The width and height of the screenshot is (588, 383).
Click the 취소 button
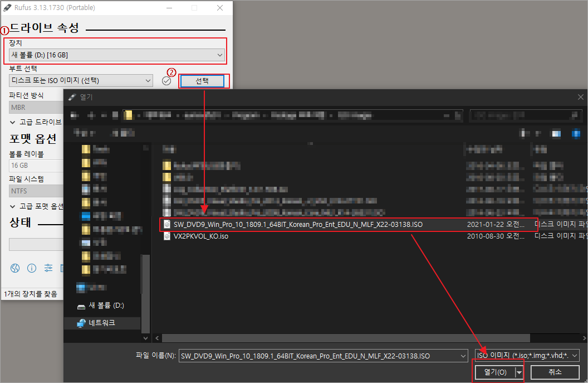point(555,372)
